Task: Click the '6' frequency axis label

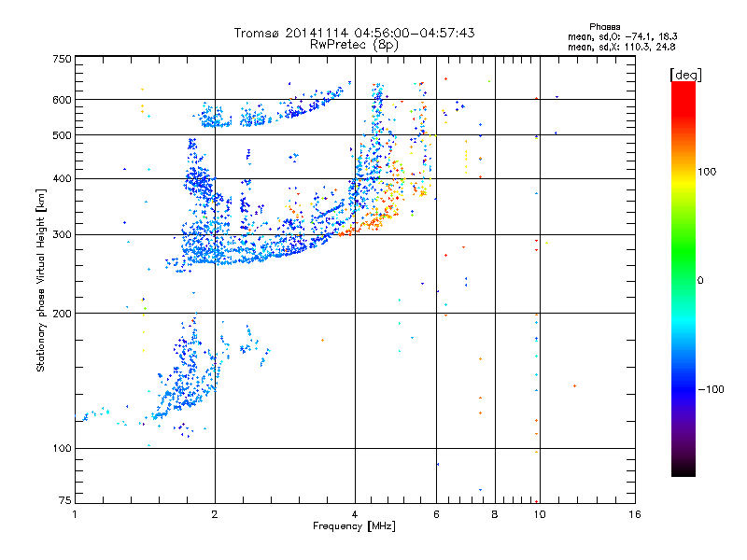Action: pyautogui.click(x=436, y=514)
